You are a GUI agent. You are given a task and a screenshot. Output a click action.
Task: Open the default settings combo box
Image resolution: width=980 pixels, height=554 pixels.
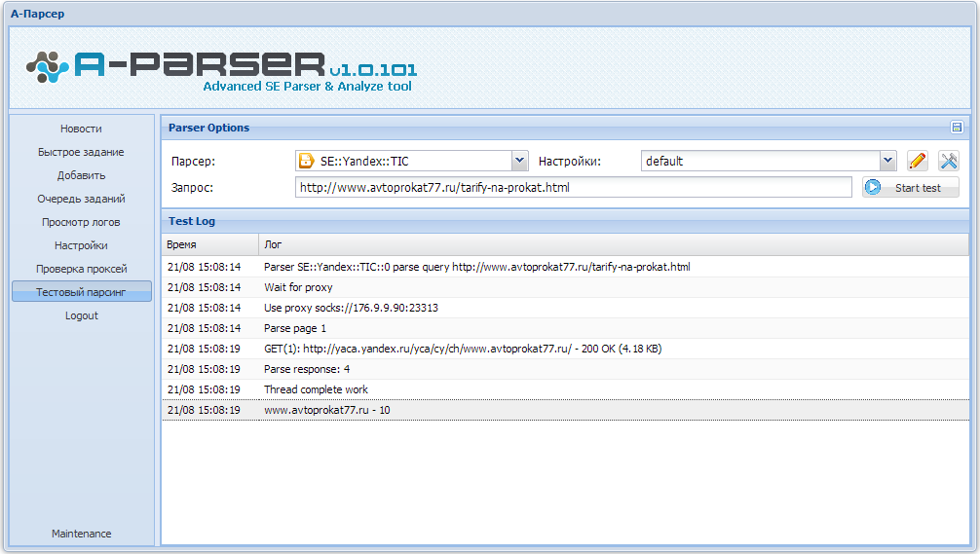click(x=769, y=162)
